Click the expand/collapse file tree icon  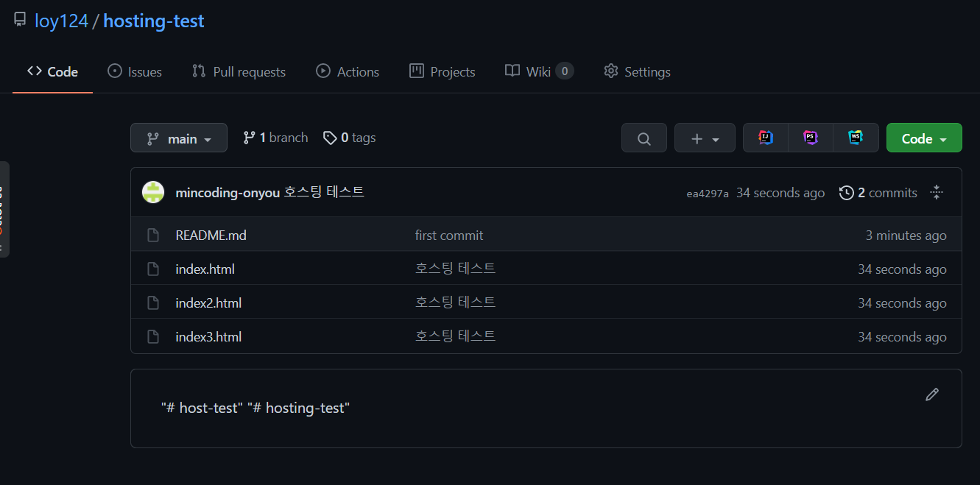point(937,193)
